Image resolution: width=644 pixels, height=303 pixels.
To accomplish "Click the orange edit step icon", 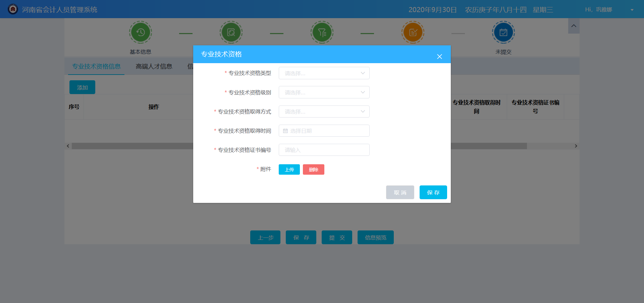I will [413, 32].
